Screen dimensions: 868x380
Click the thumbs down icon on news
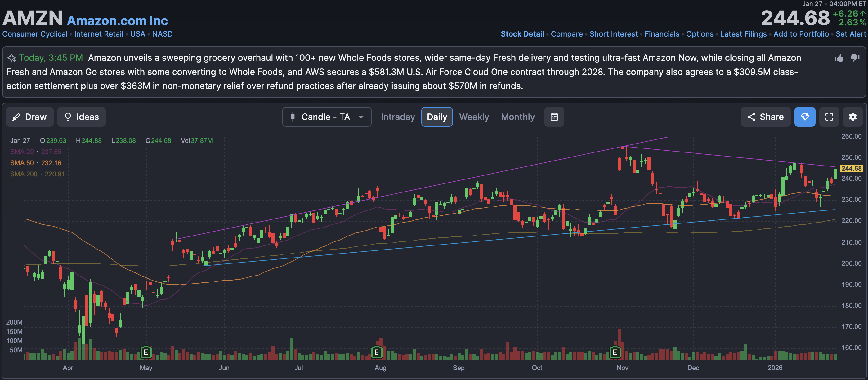[855, 58]
